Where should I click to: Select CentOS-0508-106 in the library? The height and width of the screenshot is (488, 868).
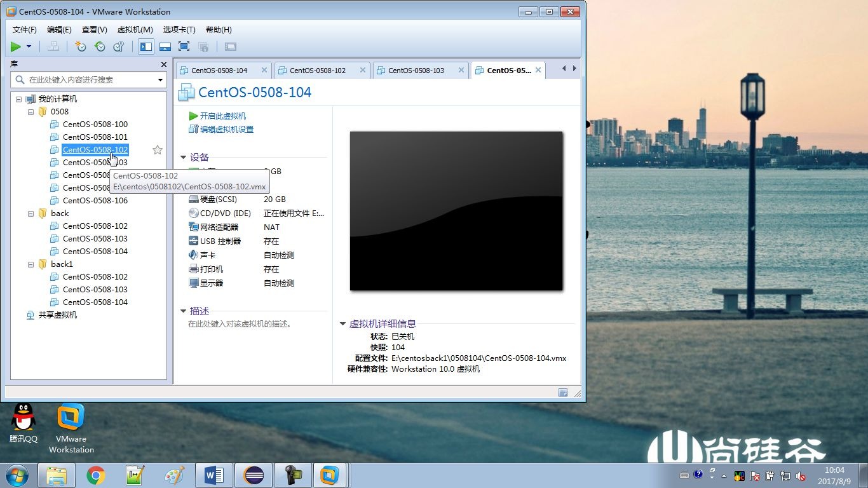click(x=95, y=200)
